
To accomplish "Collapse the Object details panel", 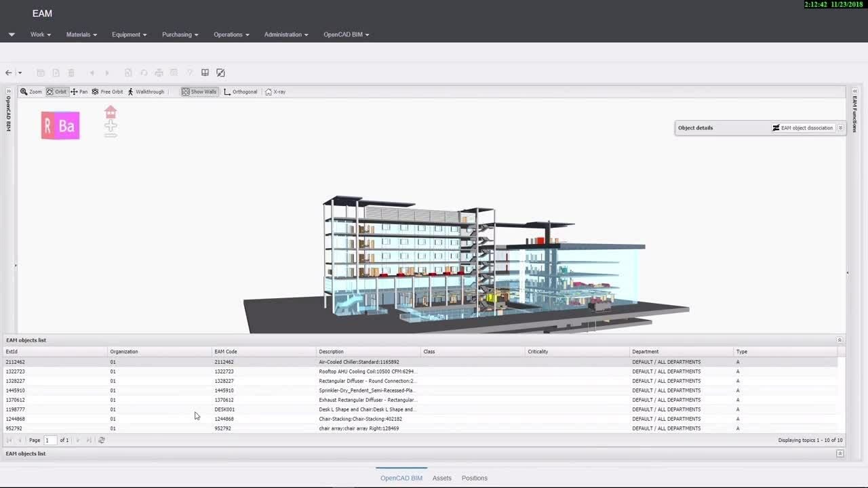I will [840, 127].
